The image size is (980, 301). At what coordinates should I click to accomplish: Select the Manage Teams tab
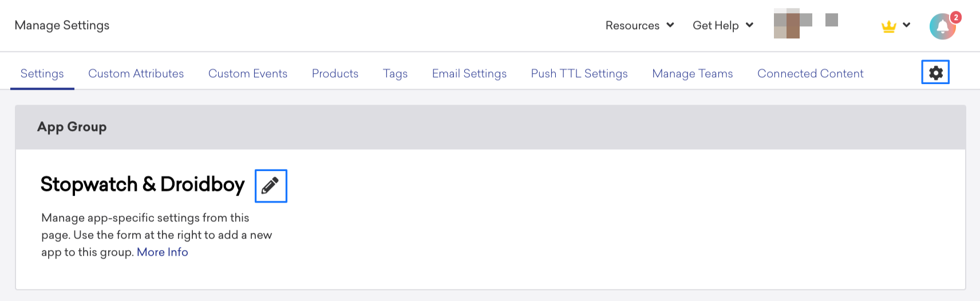tap(693, 73)
